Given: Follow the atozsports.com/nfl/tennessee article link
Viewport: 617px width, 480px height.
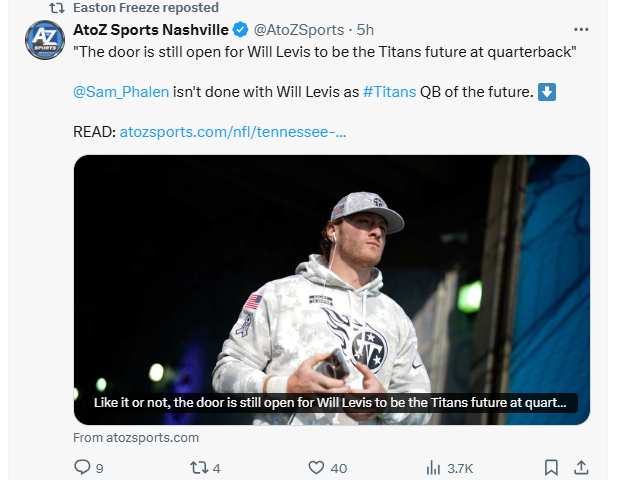Looking at the screenshot, I should coord(233,131).
